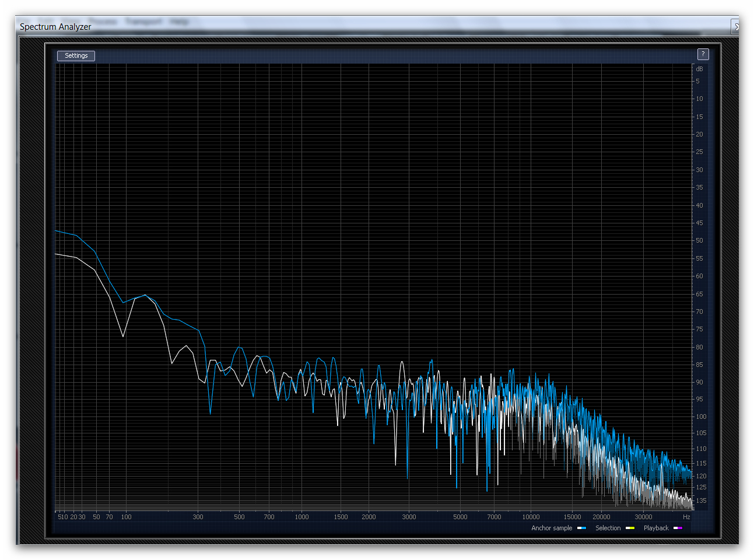
Task: Click the Anchor sample blue swatch
Action: click(581, 528)
